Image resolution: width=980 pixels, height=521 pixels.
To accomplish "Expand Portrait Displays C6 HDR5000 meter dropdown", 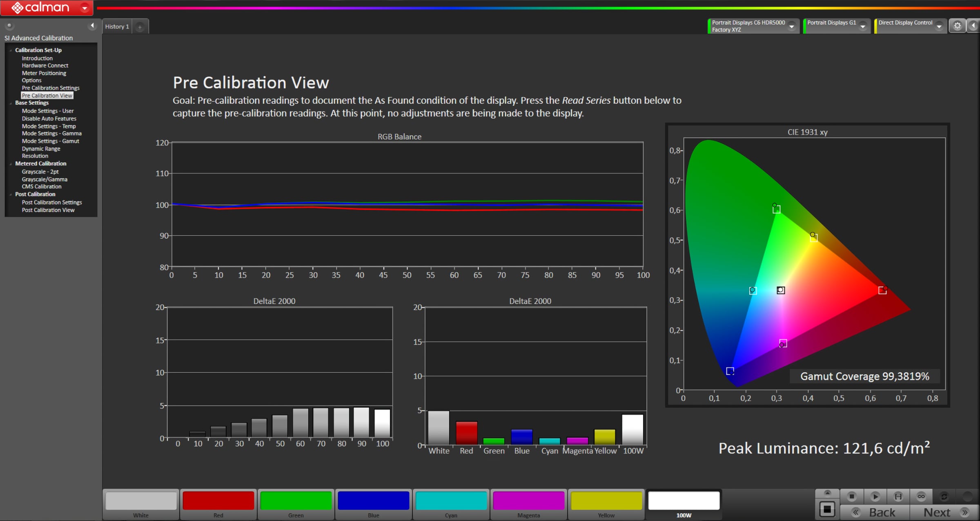I will pyautogui.click(x=792, y=26).
